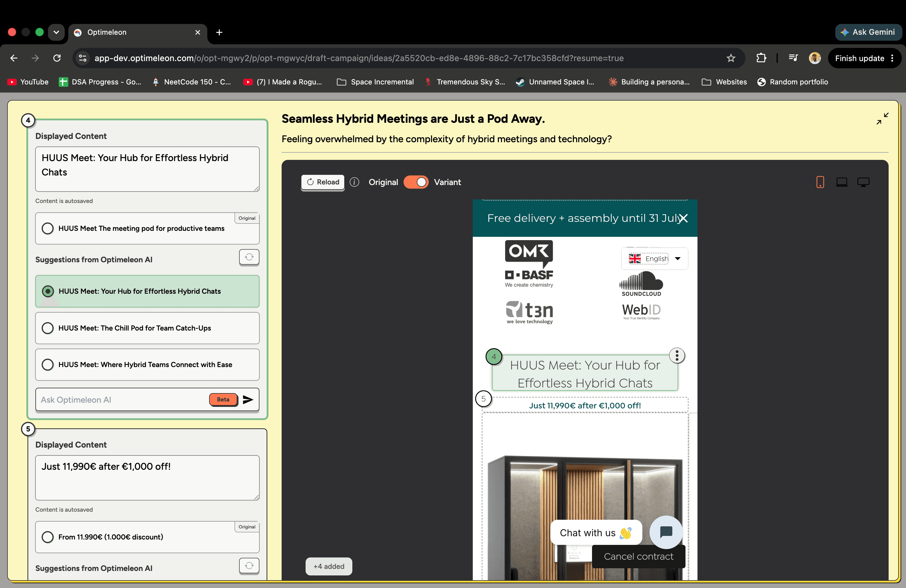Open the NeetCode 150 bookmark
The width and height of the screenshot is (906, 588).
(x=191, y=82)
